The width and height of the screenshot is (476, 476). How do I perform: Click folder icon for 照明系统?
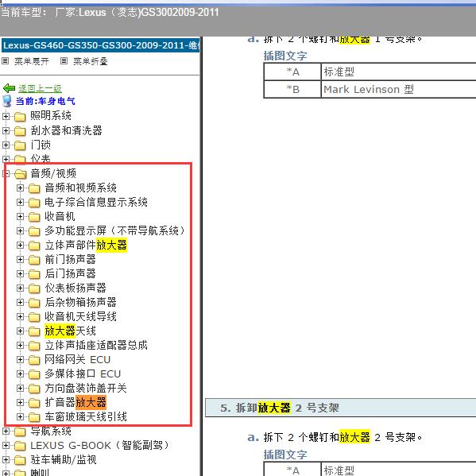click(x=20, y=117)
